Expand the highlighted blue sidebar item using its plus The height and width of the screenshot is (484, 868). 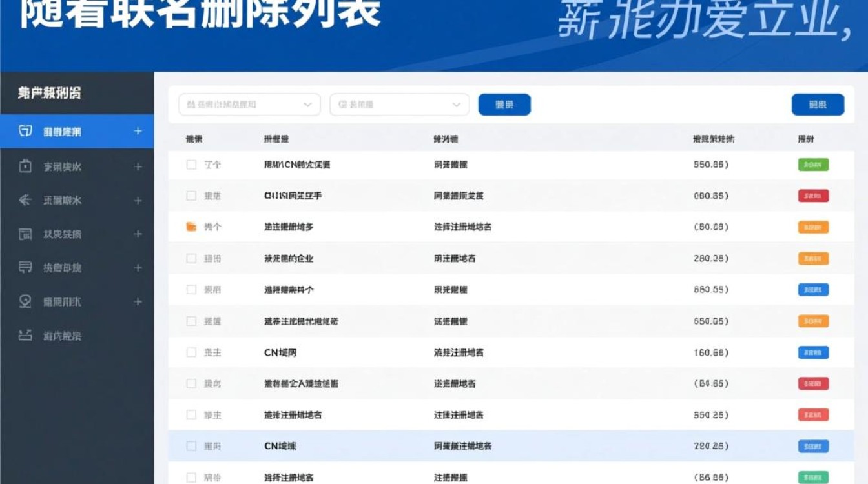(x=138, y=132)
